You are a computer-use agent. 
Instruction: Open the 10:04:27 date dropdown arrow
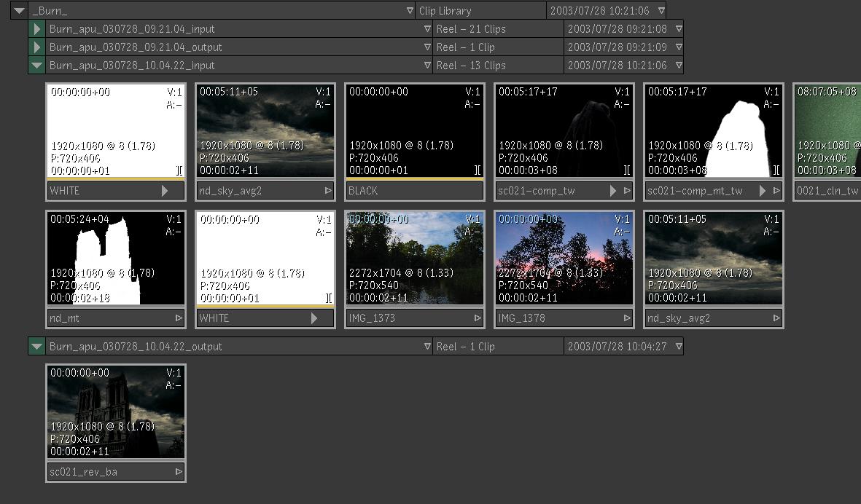pos(679,347)
